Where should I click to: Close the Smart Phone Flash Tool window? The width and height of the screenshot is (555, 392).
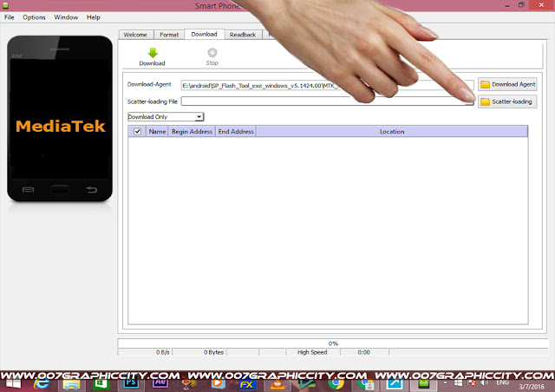[541, 5]
